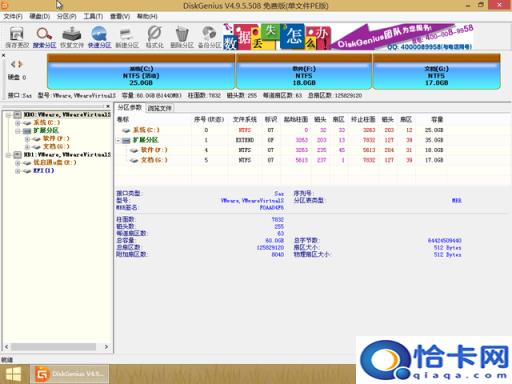Select the New Partition (新建分区) icon
This screenshot has width=512, height=384.
point(127,37)
